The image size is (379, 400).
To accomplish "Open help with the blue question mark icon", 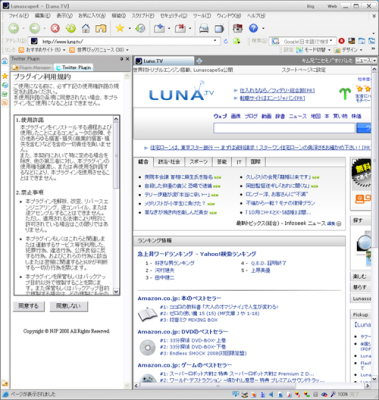I will pyautogui.click(x=253, y=29).
